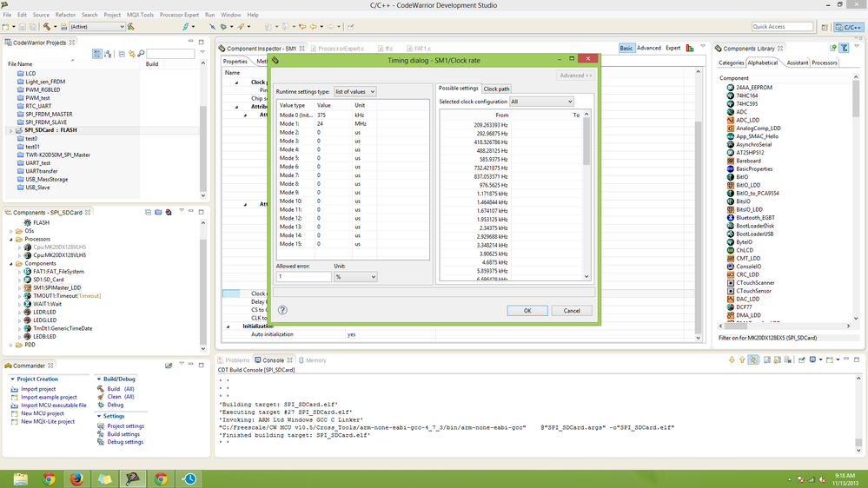Click the Quick Access search field
The height and width of the screenshot is (488, 868).
pyautogui.click(x=782, y=27)
